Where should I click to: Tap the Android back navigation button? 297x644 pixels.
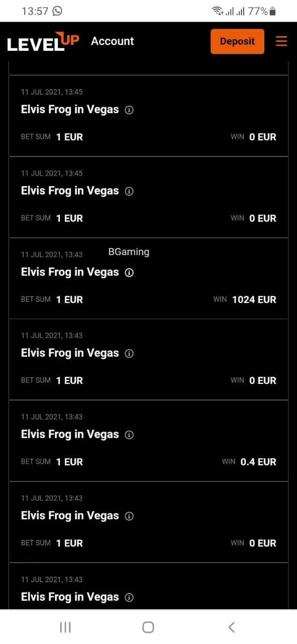pos(231,627)
